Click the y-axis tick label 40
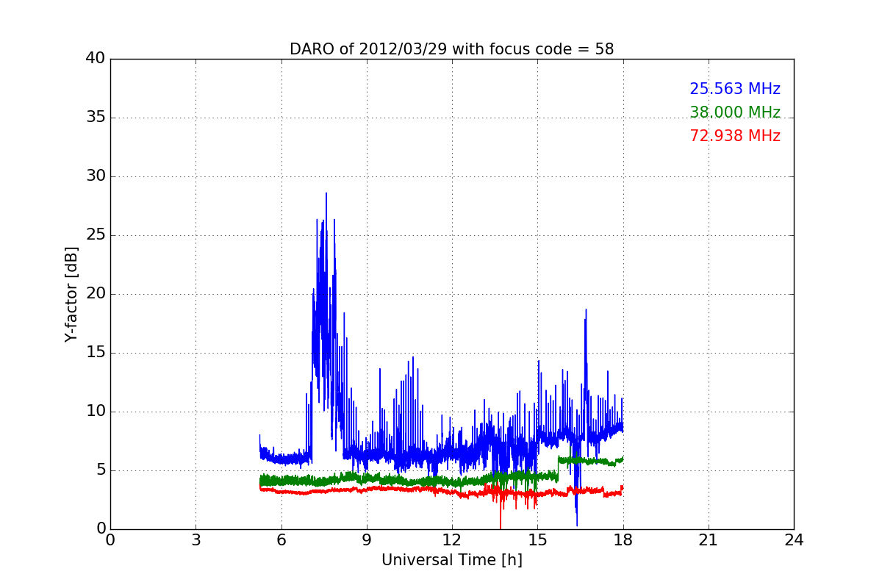The image size is (882, 588). pos(95,59)
